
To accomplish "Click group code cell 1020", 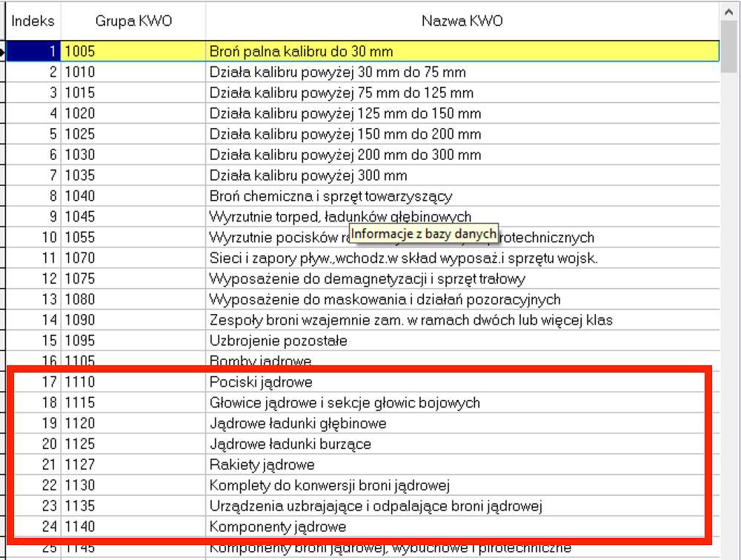I will point(133,113).
